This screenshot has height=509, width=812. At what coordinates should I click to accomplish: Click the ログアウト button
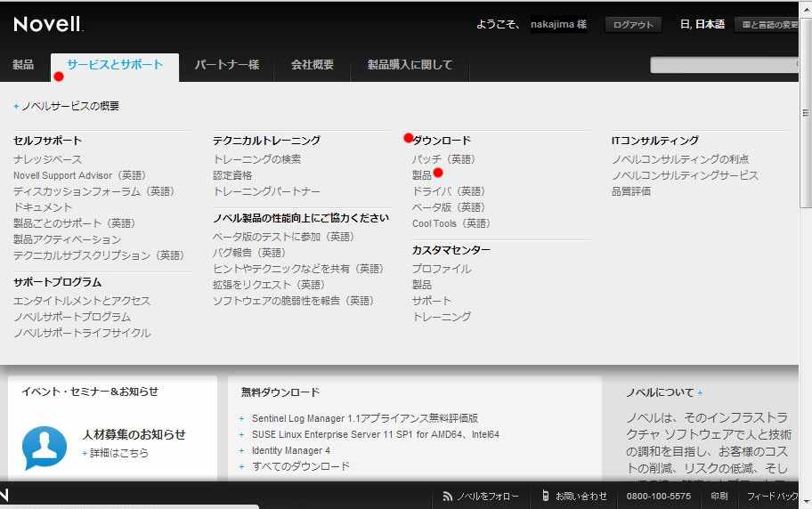coord(633,24)
